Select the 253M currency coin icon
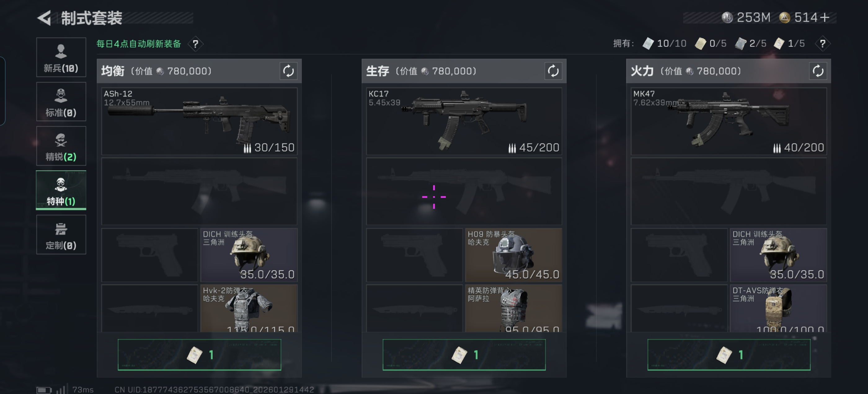 pyautogui.click(x=727, y=18)
